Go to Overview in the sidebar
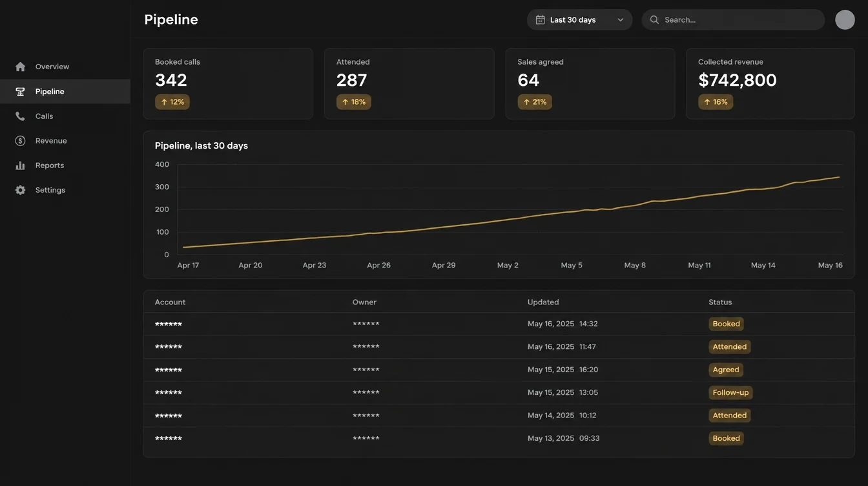 click(52, 67)
